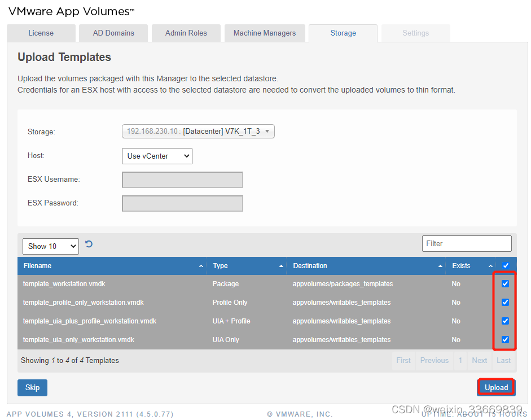
Task: Select template_uia_only_workstation.vmdk filename
Action: point(78,340)
